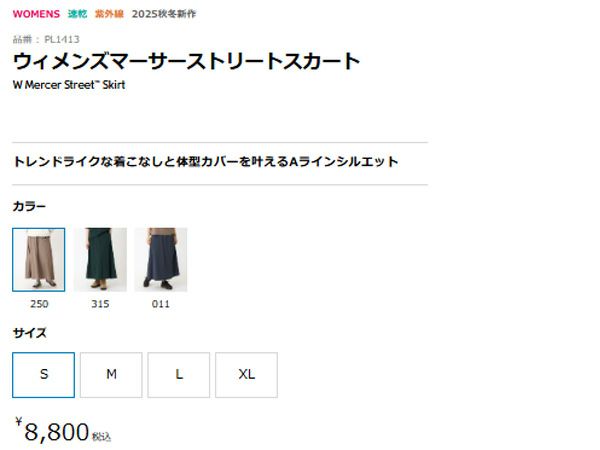Open the WOMENS category tag
This screenshot has height=450, width=600.
click(36, 14)
